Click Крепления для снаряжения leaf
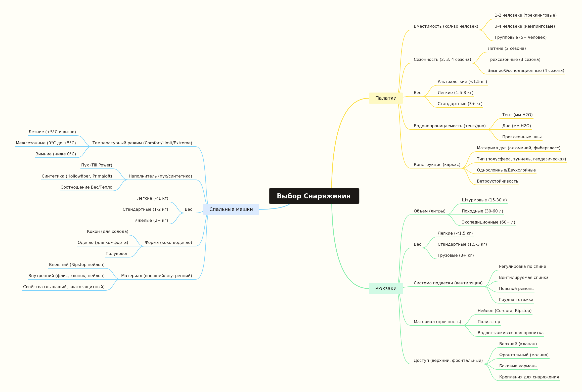 pyautogui.click(x=529, y=377)
